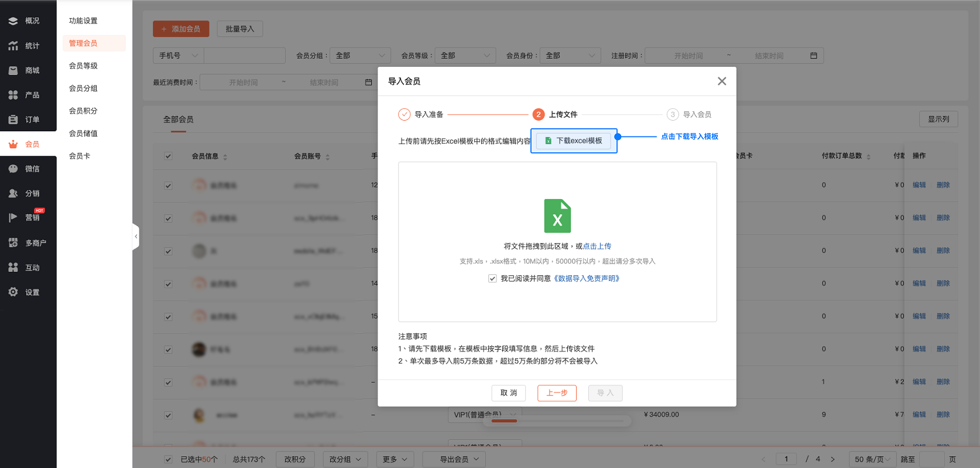Click the 下载excel模板 button

pos(574,141)
